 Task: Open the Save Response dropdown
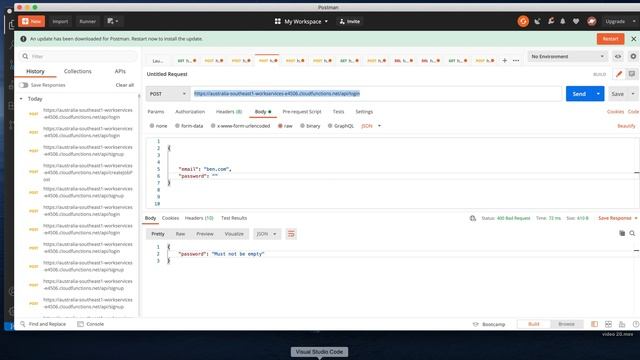tap(618, 218)
